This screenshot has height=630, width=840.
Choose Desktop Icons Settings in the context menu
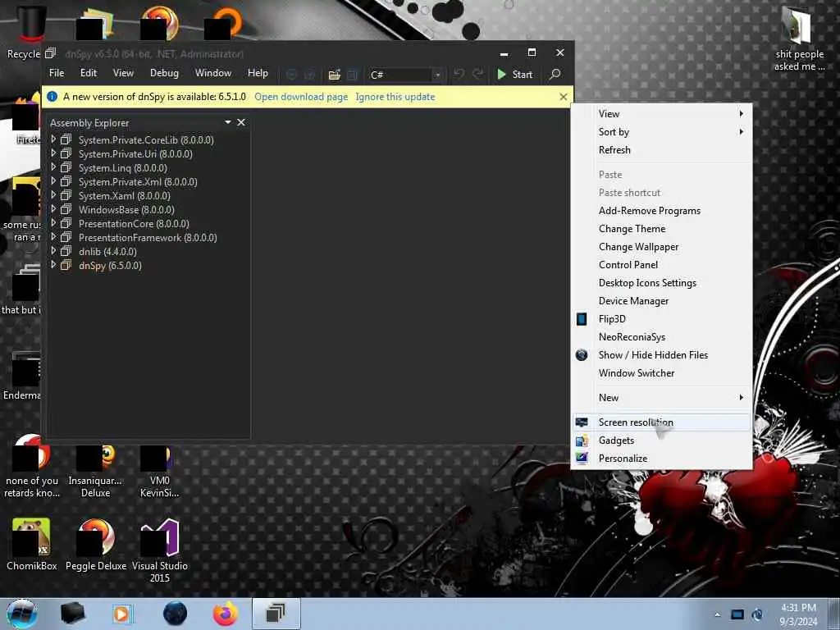pyautogui.click(x=662, y=283)
